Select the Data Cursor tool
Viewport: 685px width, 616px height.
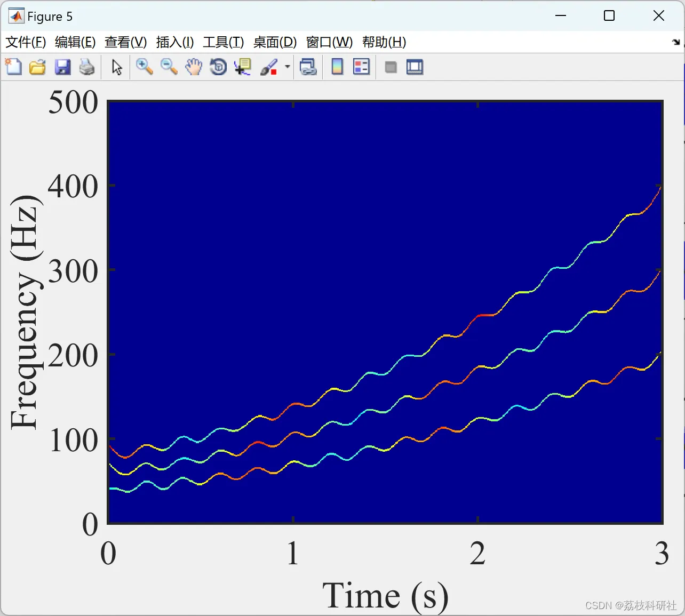click(243, 67)
